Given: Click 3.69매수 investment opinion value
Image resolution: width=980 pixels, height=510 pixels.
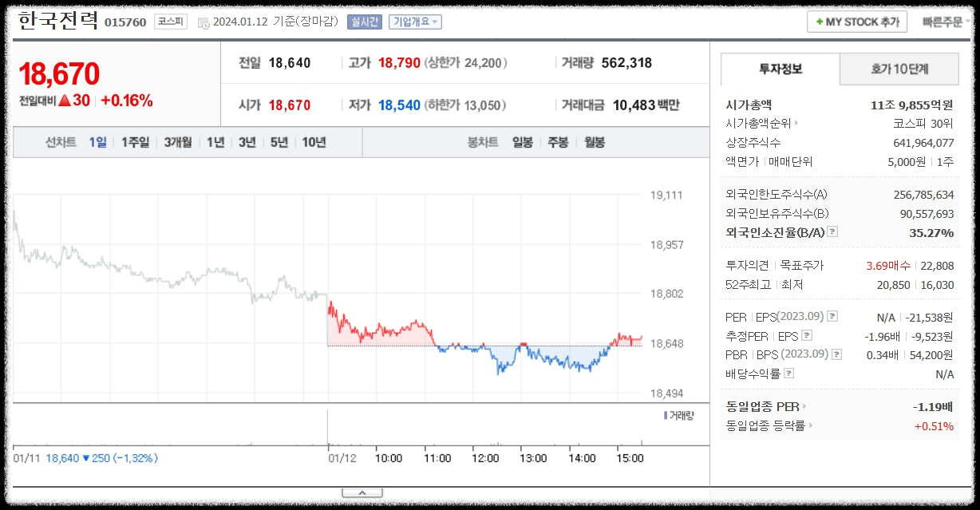Looking at the screenshot, I should pyautogui.click(x=889, y=266).
